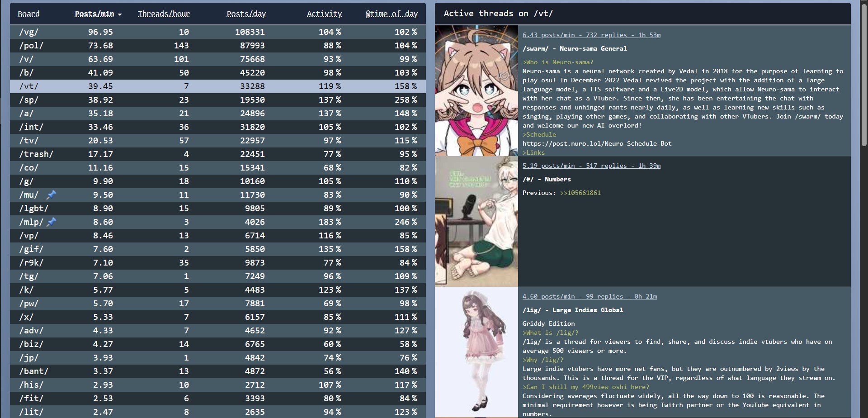The height and width of the screenshot is (418, 868).
Task: Select the /int/ board name
Action: [x=31, y=127]
